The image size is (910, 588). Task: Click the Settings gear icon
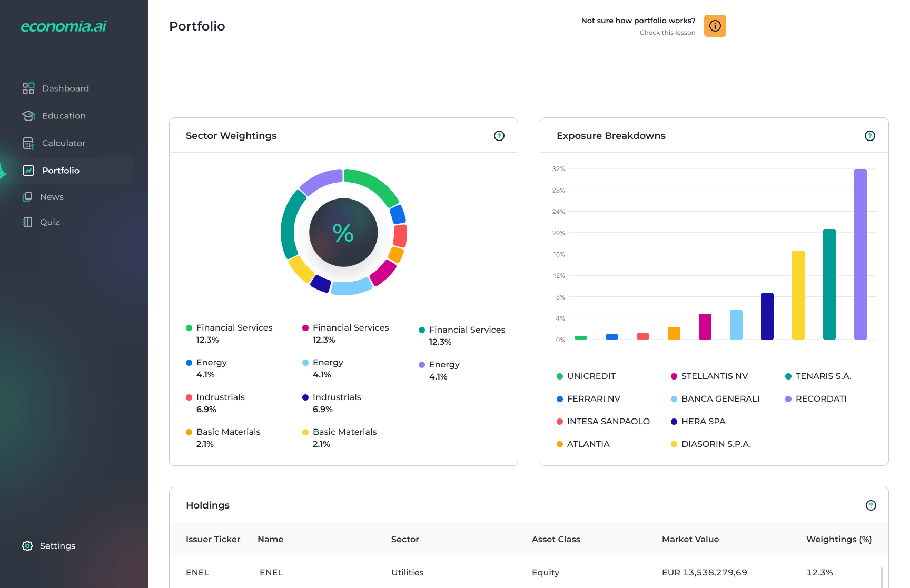coord(27,546)
